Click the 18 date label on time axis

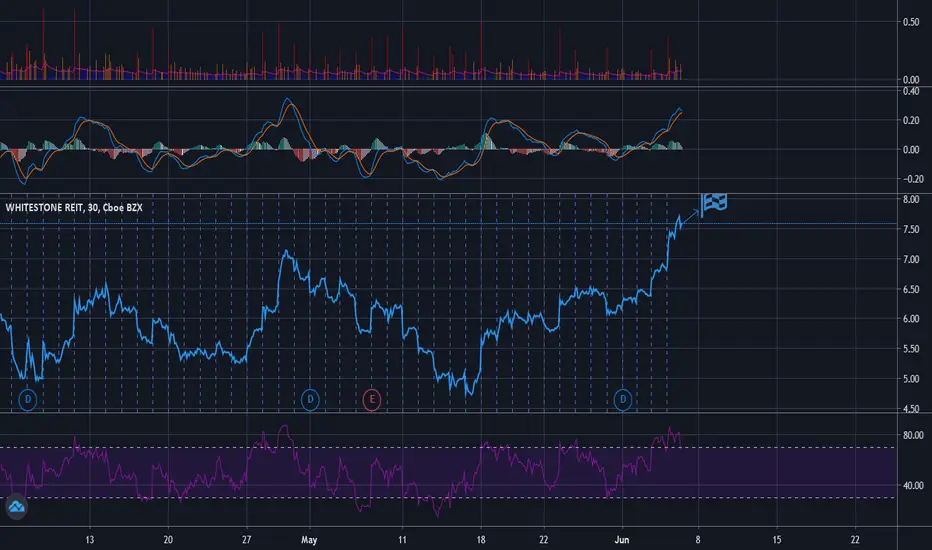tap(481, 540)
